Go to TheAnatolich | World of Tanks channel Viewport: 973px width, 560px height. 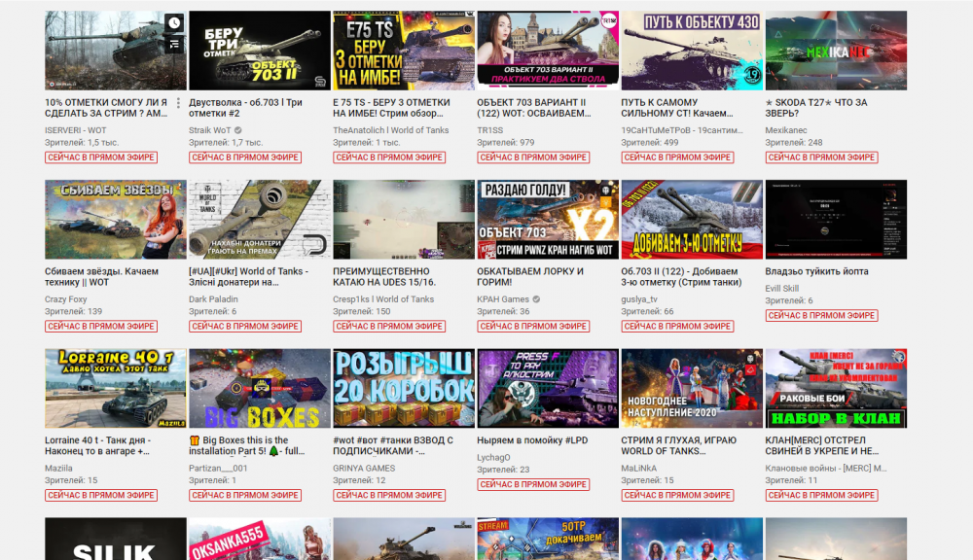(391, 129)
